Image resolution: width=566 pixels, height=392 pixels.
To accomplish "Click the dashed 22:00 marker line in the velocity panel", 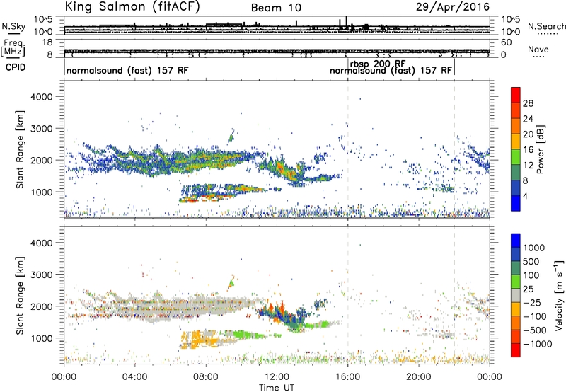I will 454,295.
